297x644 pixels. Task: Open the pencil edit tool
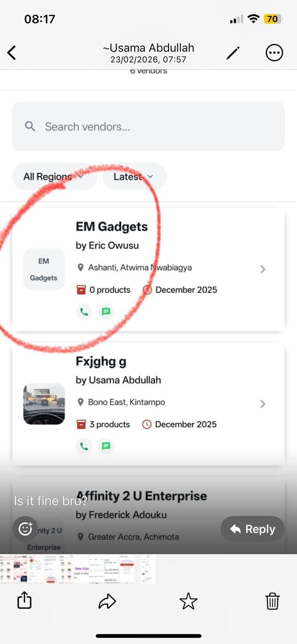(x=233, y=53)
